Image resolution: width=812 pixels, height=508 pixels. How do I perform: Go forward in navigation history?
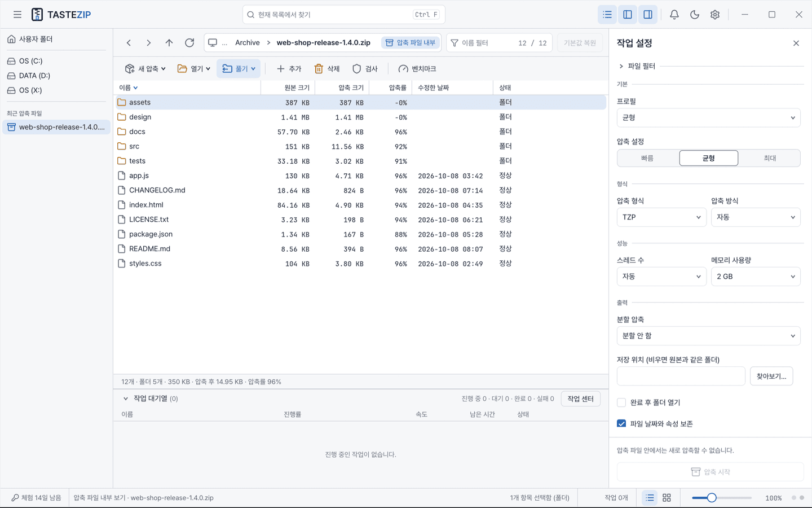coord(149,43)
